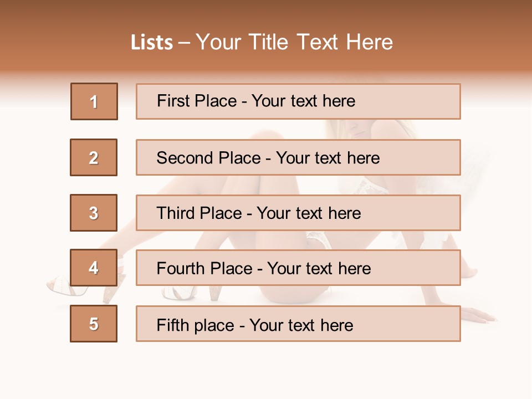The height and width of the screenshot is (399, 532).
Task: Click the leftmost high-heeled shoe in background
Action: tap(61, 285)
